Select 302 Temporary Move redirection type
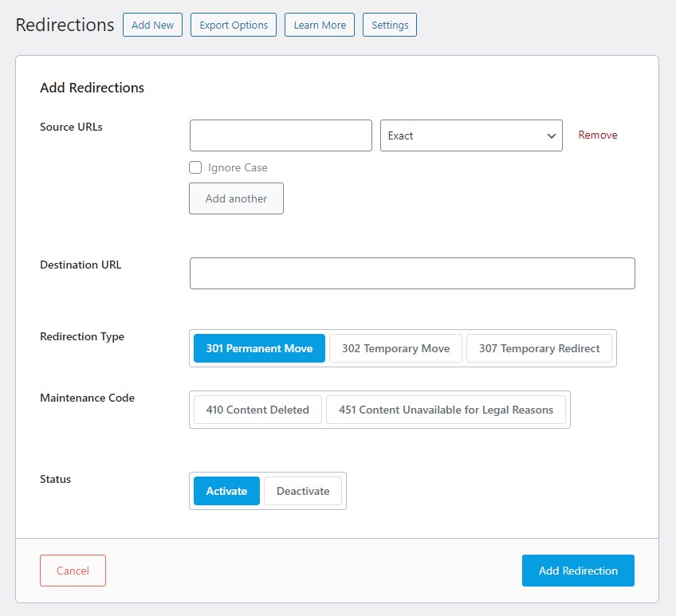Image resolution: width=676 pixels, height=616 pixels. 395,348
